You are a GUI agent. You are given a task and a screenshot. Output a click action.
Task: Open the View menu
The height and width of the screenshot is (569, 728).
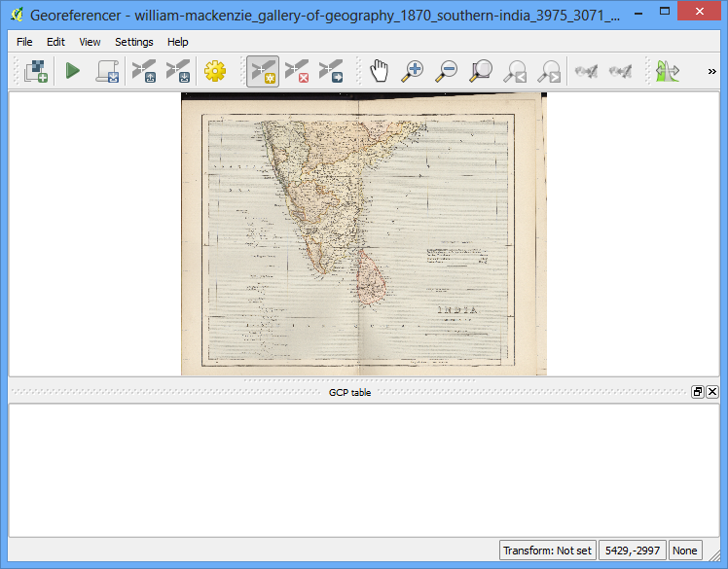pyautogui.click(x=90, y=42)
